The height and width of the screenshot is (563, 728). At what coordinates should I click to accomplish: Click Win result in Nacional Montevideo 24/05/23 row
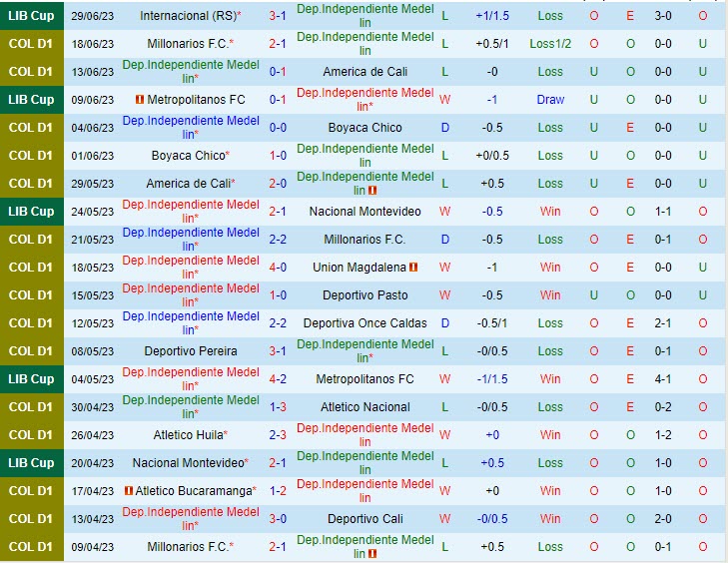click(x=550, y=212)
